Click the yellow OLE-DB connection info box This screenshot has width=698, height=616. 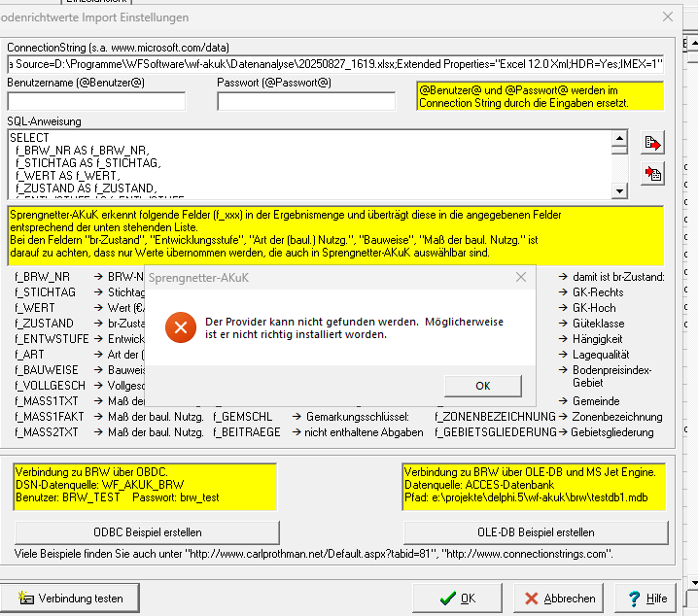pos(534,487)
